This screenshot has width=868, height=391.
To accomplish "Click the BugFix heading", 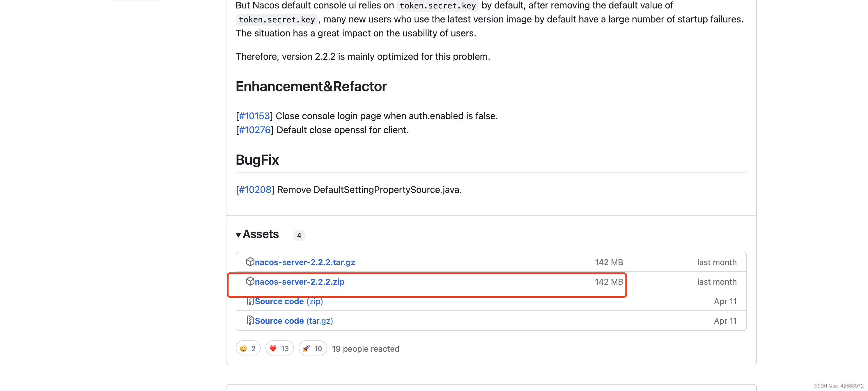I will (x=257, y=160).
